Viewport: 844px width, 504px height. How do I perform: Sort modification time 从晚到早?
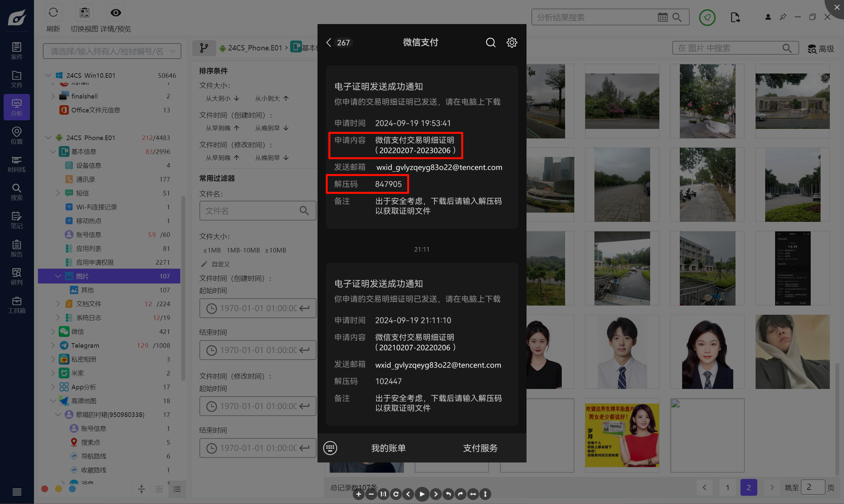[272, 158]
